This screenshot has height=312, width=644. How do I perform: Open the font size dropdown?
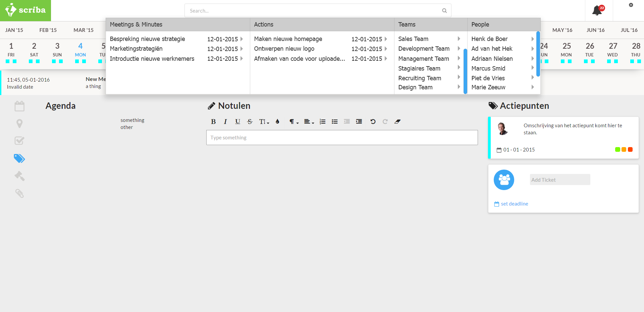point(264,122)
